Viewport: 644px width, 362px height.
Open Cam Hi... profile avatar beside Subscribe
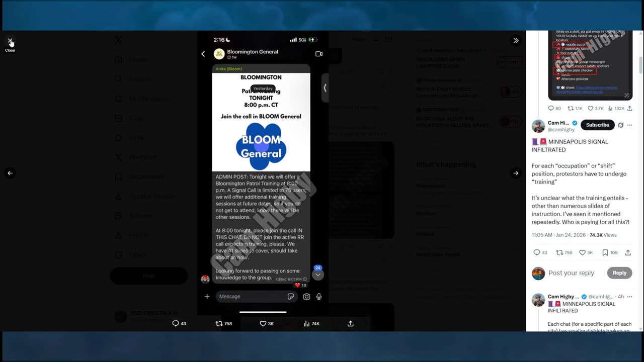pos(538,126)
